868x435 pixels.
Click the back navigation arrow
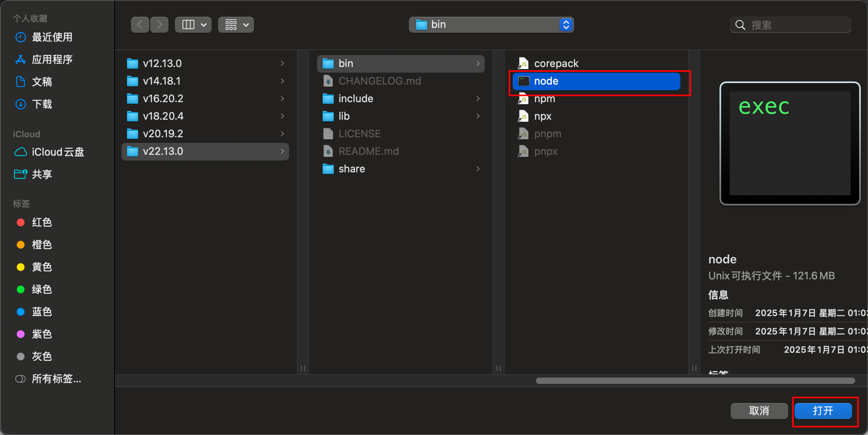(140, 25)
